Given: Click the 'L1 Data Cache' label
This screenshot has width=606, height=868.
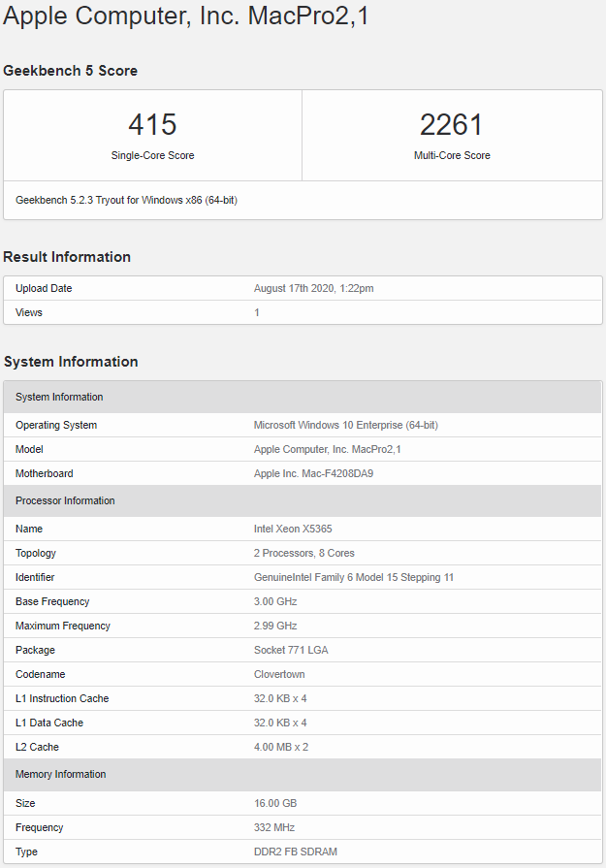Looking at the screenshot, I should [x=49, y=723].
